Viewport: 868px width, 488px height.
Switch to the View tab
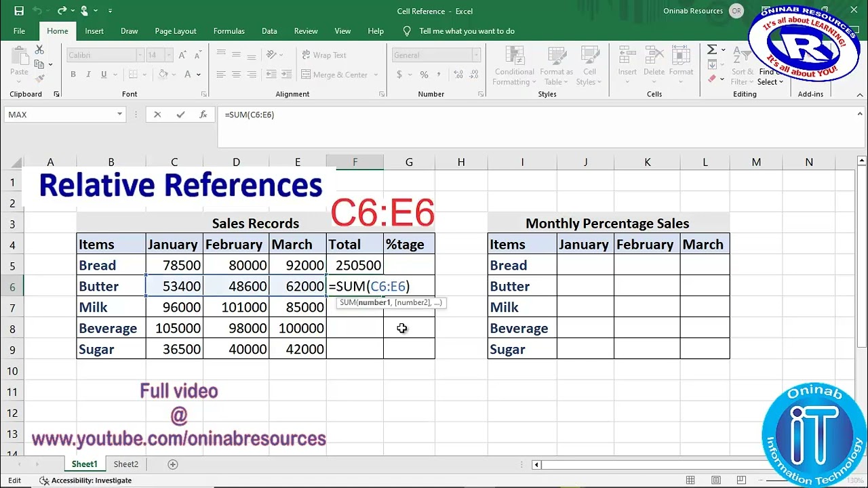[342, 31]
